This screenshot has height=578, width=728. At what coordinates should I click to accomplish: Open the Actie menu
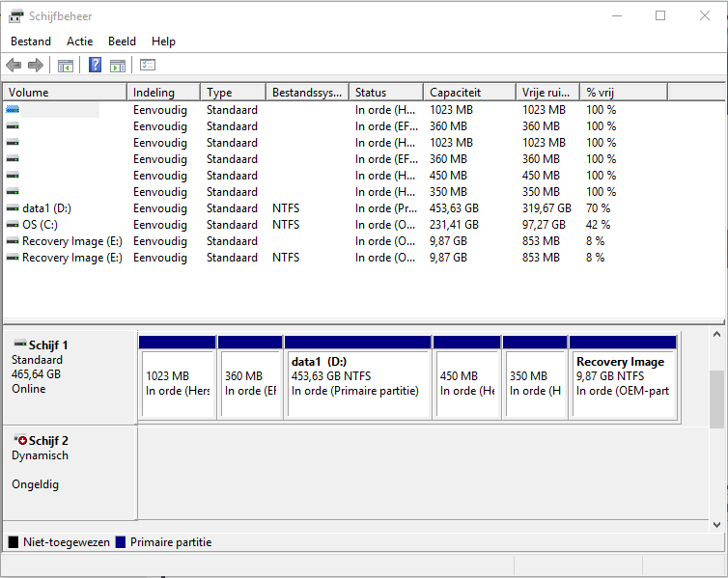(x=80, y=41)
